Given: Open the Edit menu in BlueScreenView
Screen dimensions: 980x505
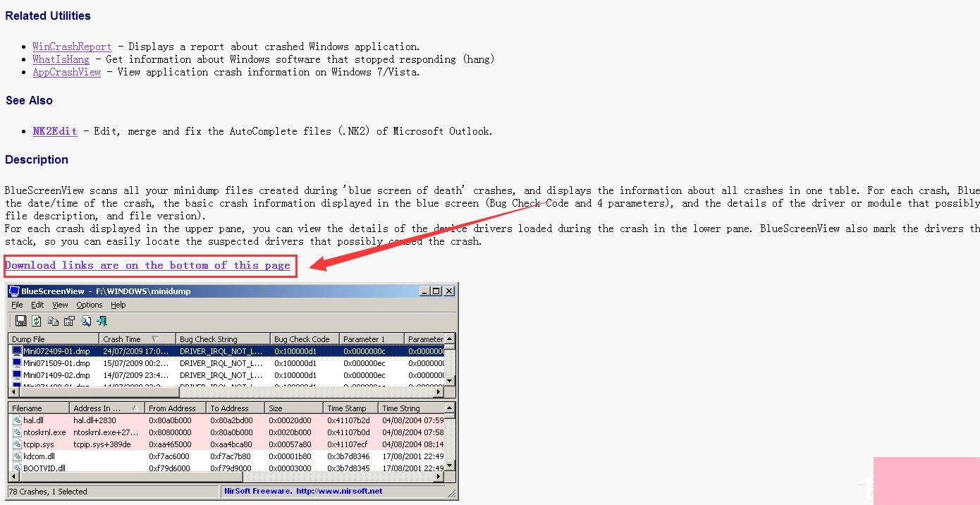Looking at the screenshot, I should coord(37,305).
